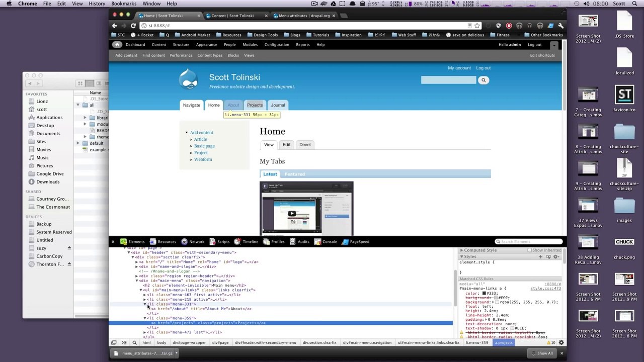Switch to Content | Scott Tolinski tab
Screen dimensions: 644x362
point(232,16)
